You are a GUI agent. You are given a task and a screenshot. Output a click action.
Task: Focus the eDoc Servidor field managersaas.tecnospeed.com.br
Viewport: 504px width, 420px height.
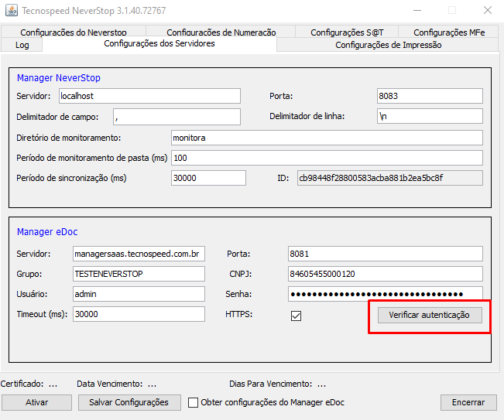click(139, 254)
